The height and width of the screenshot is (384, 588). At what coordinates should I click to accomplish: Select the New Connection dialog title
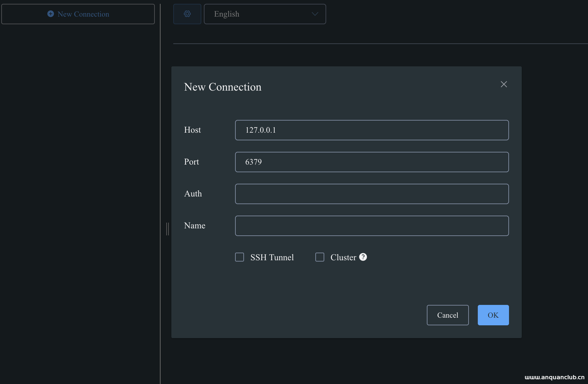(222, 86)
